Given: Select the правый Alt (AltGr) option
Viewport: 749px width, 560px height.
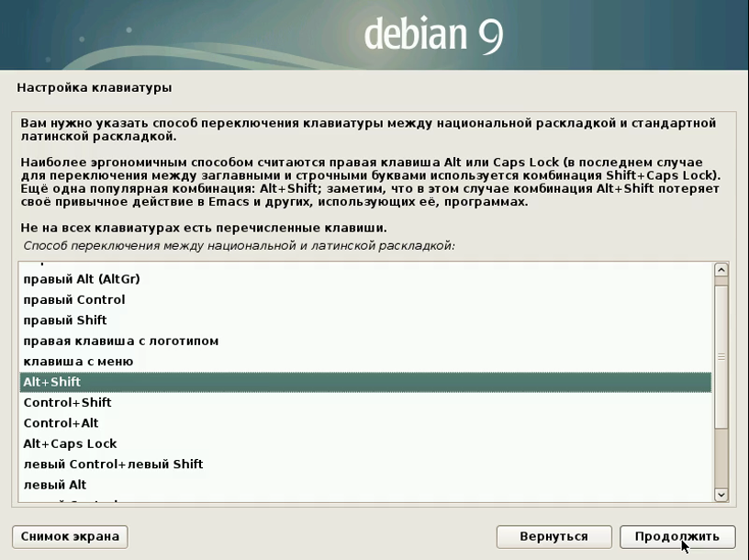Looking at the screenshot, I should (x=81, y=279).
